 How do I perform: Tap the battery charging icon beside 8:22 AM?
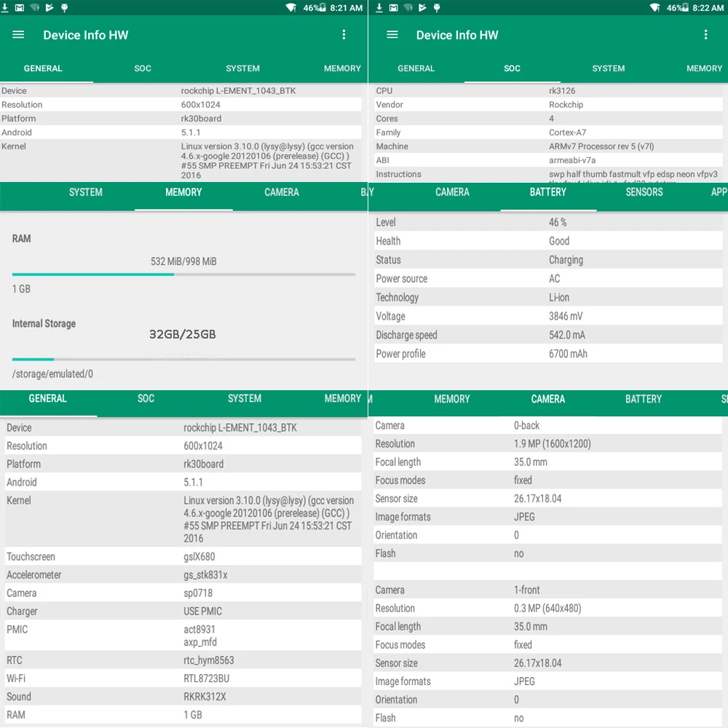(685, 7)
